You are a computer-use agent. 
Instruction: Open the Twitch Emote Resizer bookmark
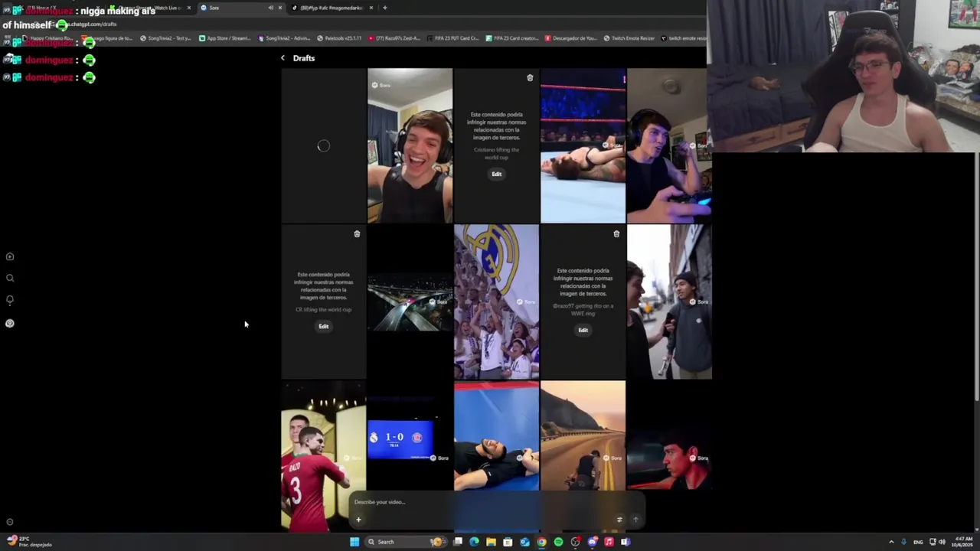[629, 38]
